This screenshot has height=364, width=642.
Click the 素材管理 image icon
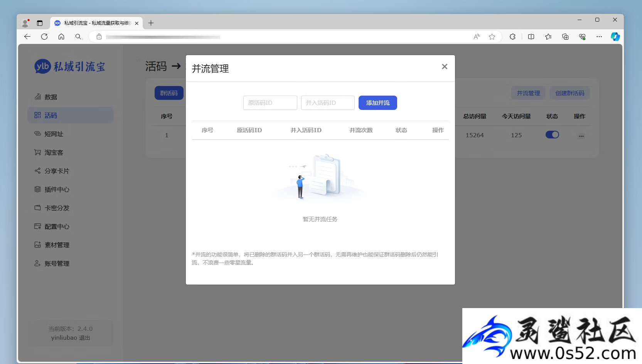click(37, 244)
